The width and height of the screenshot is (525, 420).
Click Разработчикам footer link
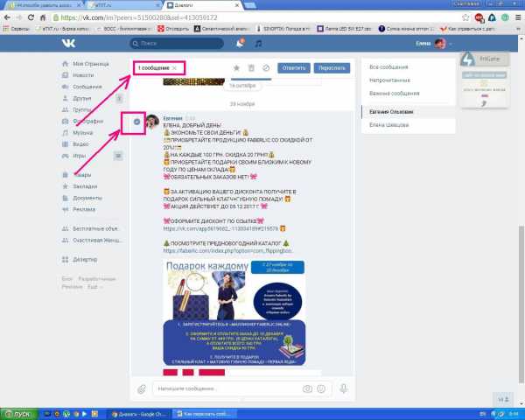(97, 278)
